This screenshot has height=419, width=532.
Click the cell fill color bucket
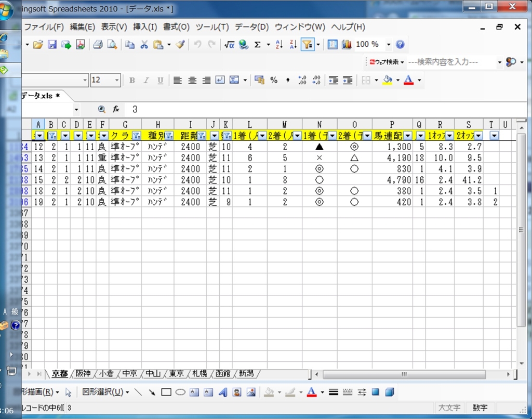pos(387,80)
